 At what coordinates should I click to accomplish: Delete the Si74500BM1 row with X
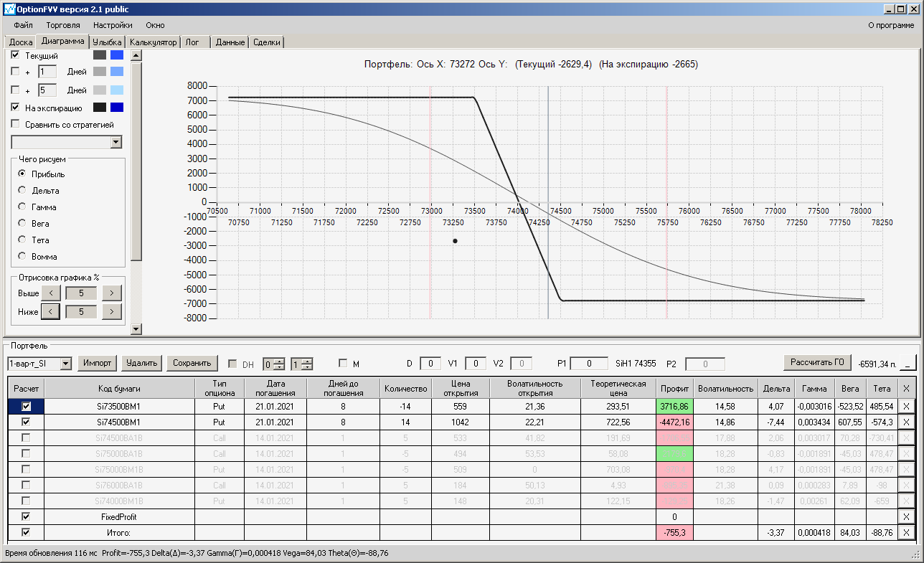click(x=906, y=422)
